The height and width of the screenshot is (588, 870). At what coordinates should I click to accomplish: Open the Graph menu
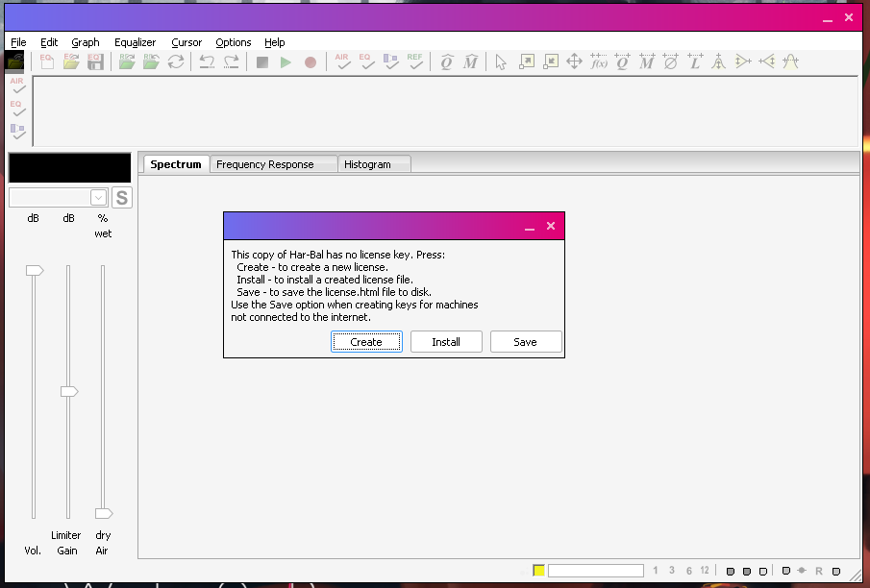86,42
